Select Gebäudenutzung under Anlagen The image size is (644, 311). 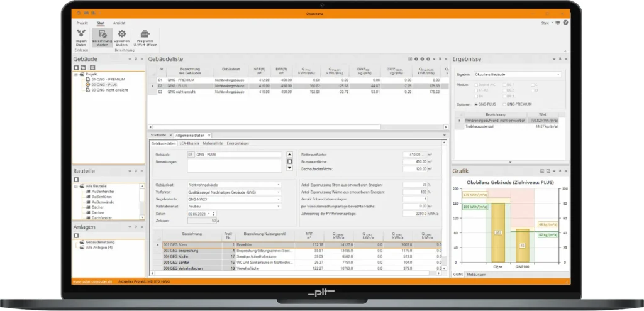click(99, 241)
